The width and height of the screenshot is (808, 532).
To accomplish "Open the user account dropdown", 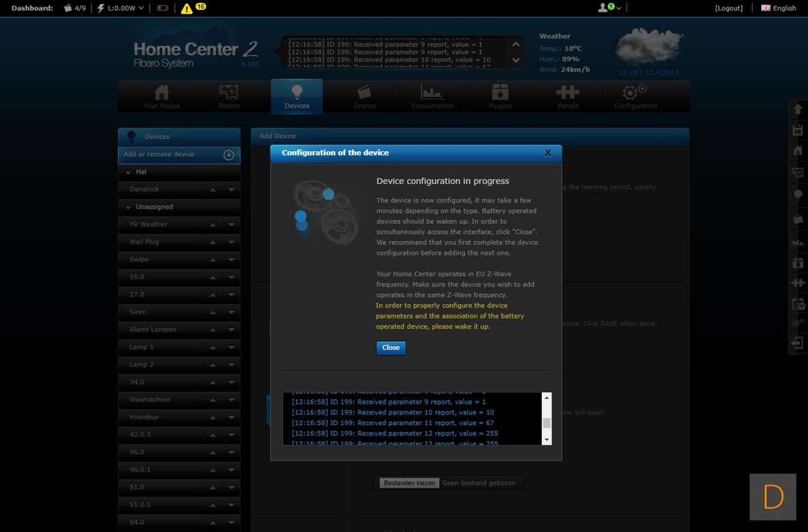I will (x=609, y=8).
